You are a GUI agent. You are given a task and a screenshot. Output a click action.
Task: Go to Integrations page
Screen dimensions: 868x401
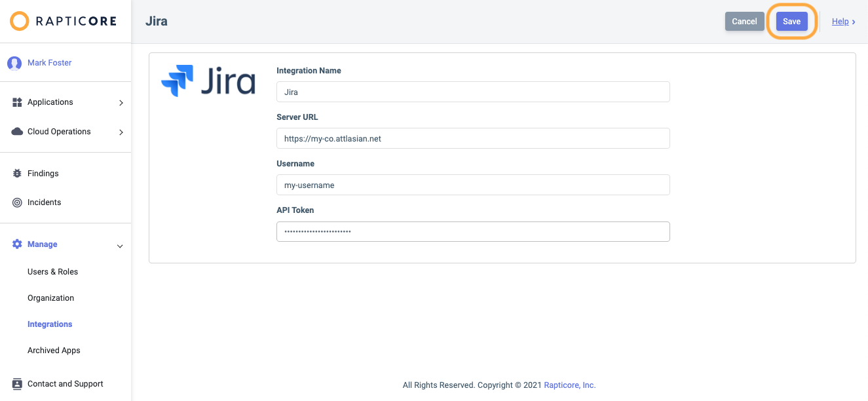click(x=50, y=324)
